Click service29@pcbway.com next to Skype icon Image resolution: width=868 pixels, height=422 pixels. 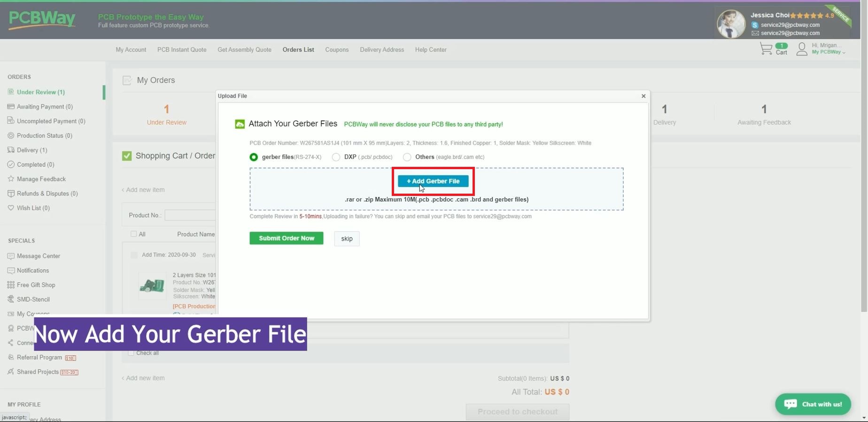coord(790,25)
